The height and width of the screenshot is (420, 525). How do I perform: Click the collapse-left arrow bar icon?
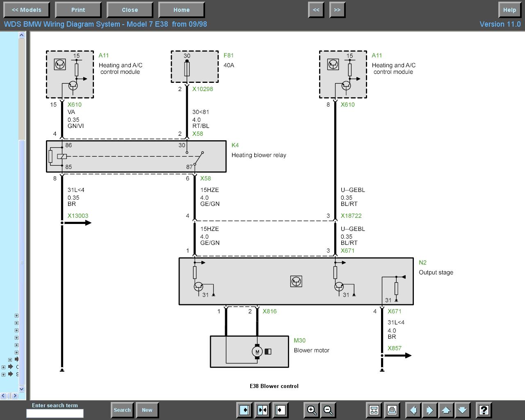pos(281,410)
